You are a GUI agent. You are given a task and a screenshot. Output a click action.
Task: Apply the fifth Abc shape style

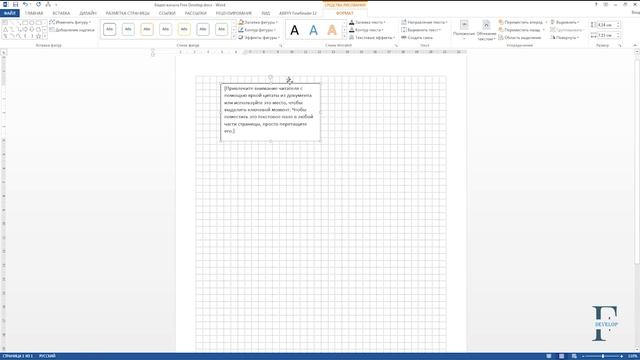pos(184,29)
